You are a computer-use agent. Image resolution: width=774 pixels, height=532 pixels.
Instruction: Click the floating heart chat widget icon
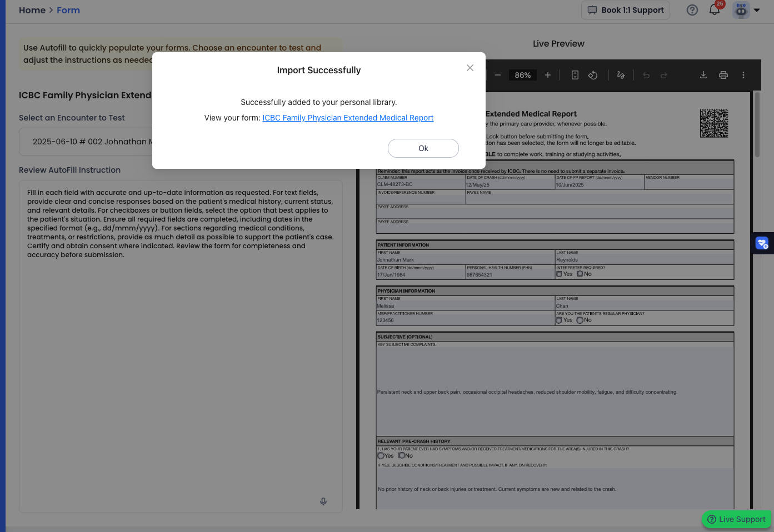point(762,243)
